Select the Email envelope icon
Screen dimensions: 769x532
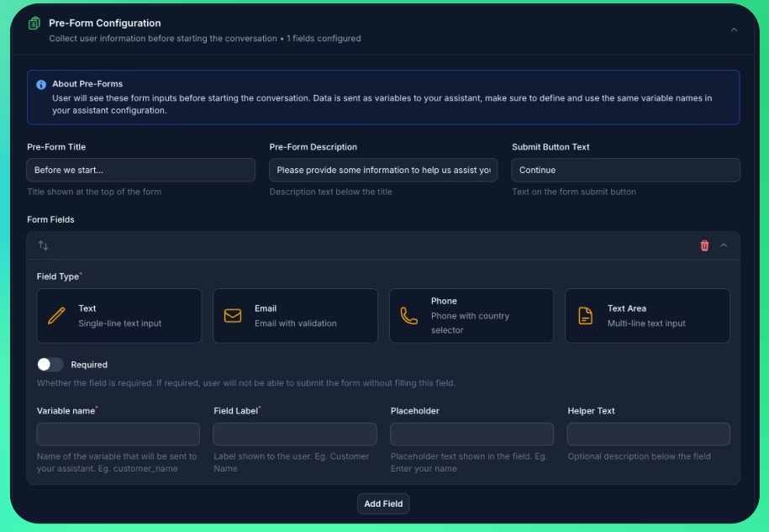232,313
